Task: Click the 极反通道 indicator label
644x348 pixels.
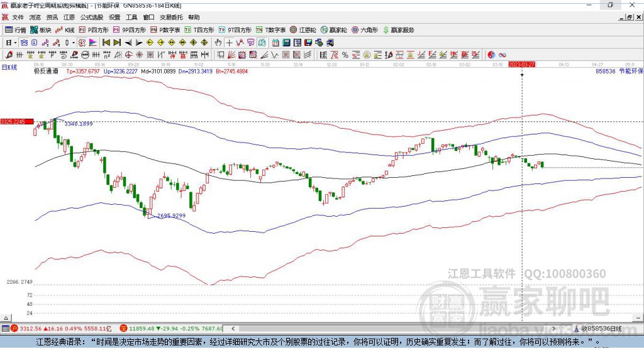Action: point(46,71)
